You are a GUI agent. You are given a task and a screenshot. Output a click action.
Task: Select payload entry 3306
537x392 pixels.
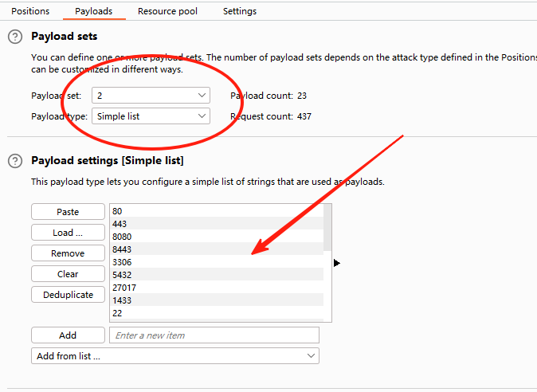(x=217, y=262)
